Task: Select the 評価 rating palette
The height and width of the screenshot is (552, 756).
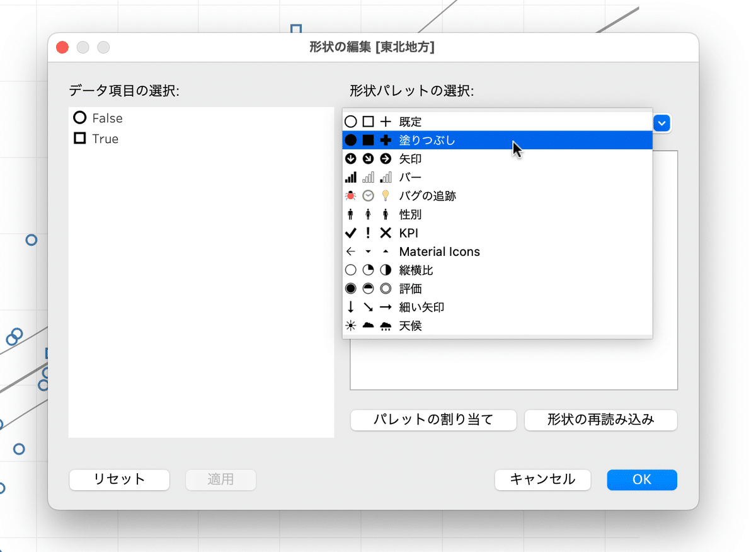Action: click(497, 289)
